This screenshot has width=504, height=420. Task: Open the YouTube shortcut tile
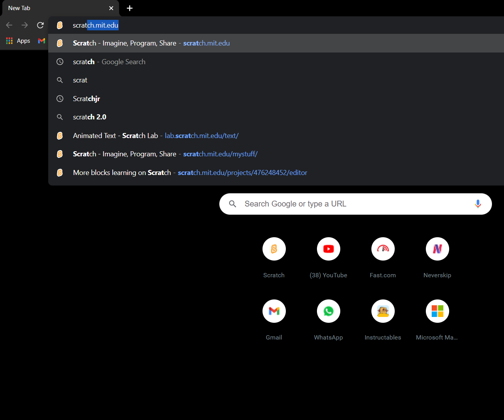click(x=329, y=249)
